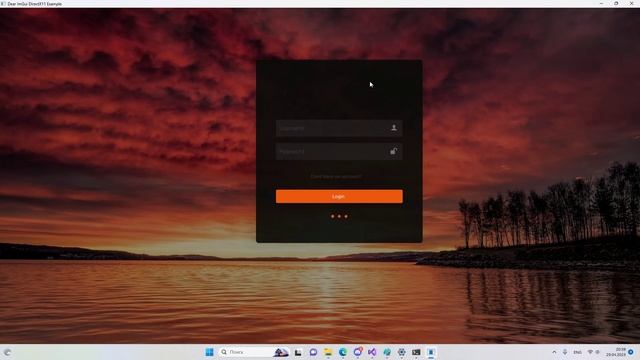Open the taskbar clock and date
This screenshot has width=640, height=360.
coord(616,352)
